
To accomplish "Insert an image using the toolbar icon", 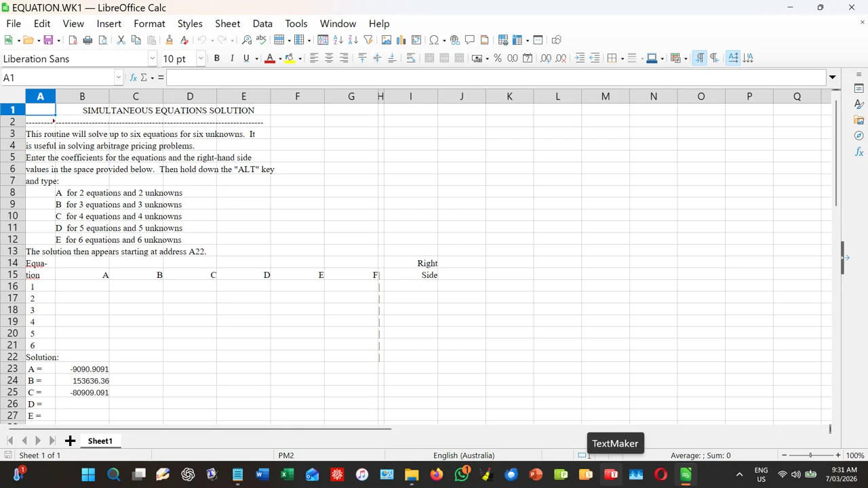I will pos(387,40).
